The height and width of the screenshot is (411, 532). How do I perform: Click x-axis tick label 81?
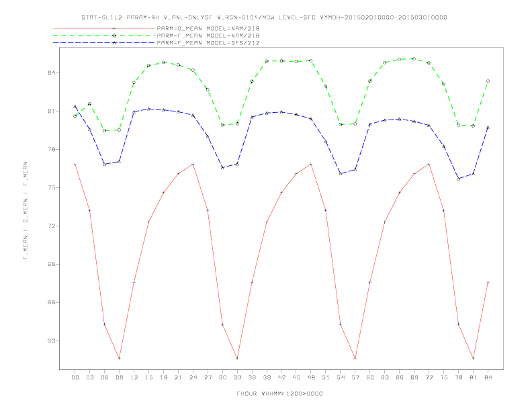point(474,377)
